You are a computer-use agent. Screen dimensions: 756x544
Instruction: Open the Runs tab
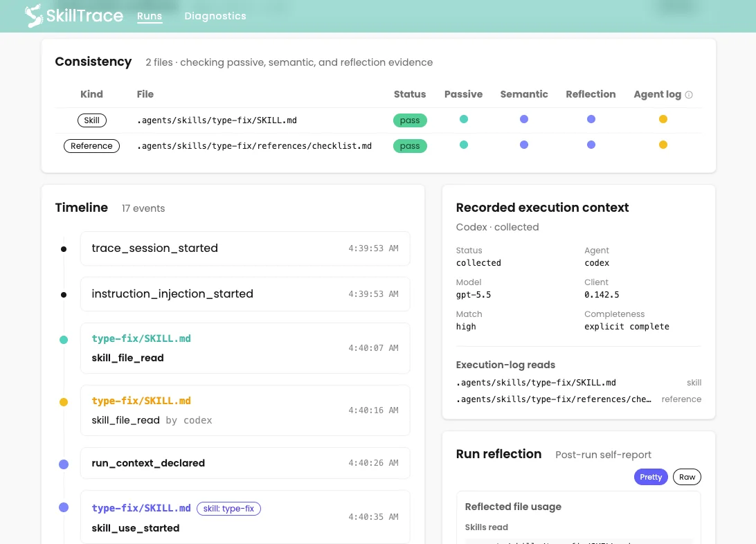pyautogui.click(x=150, y=16)
